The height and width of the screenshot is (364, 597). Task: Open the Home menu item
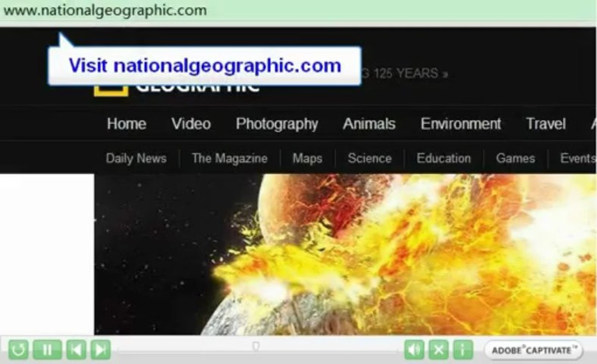tap(126, 124)
